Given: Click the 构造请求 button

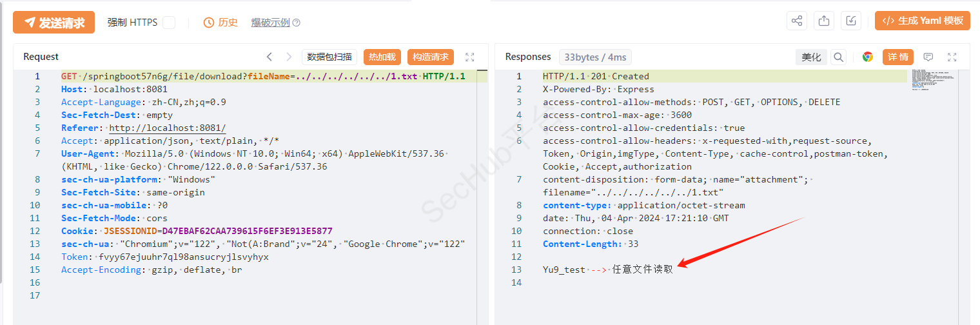Looking at the screenshot, I should pos(430,57).
